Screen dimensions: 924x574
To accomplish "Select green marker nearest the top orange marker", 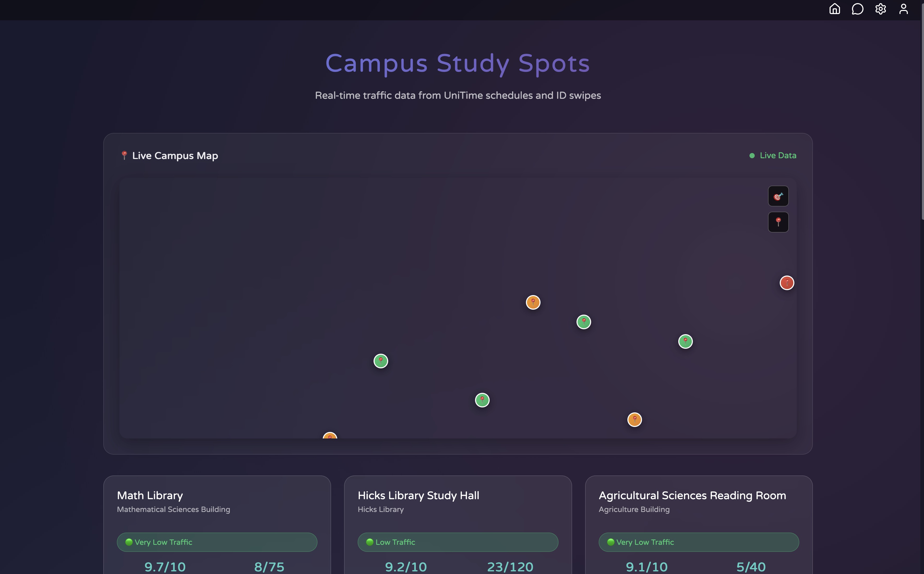I will (x=584, y=322).
